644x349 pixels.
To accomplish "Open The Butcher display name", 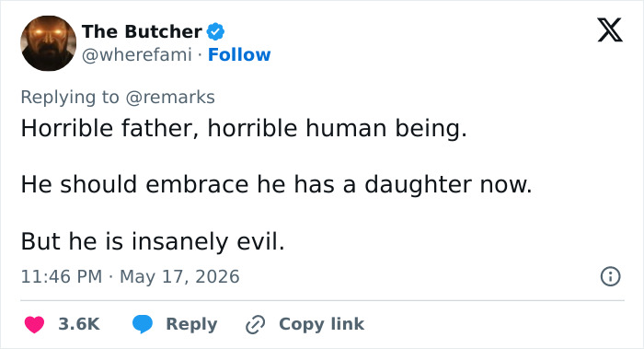I will click(142, 31).
